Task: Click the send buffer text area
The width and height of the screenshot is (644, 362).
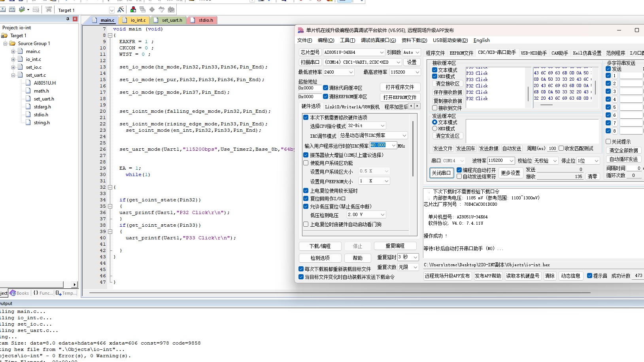Action: (x=533, y=131)
